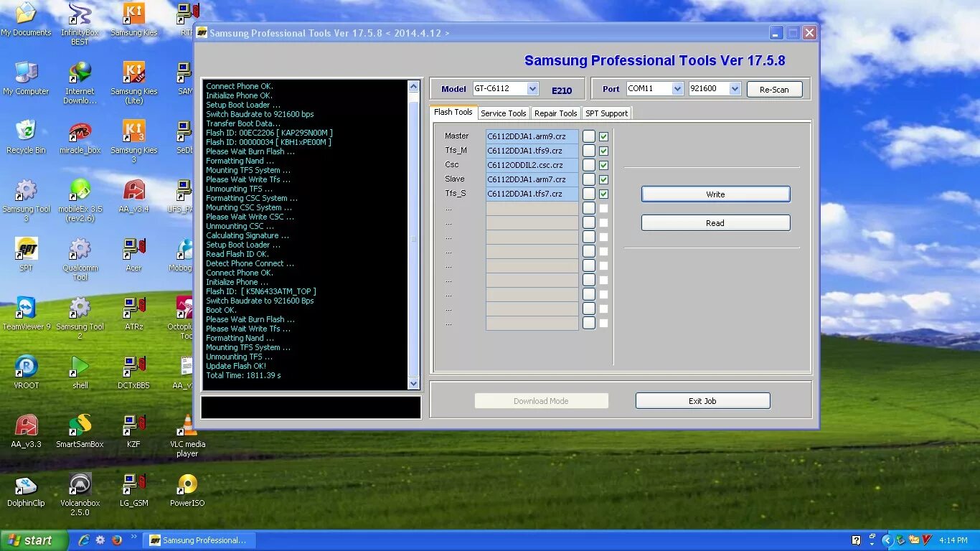Uncheck the Csc file checkbox
980x551 pixels.
(603, 165)
